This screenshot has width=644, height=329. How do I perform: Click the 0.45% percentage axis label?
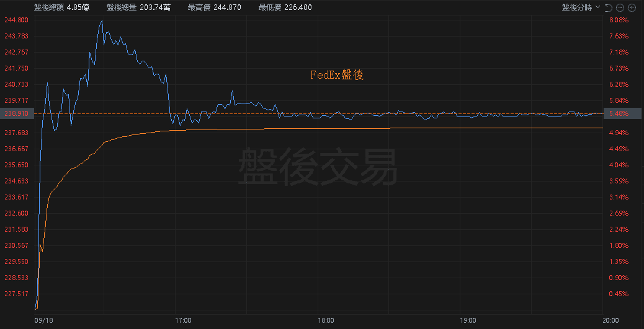[x=619, y=294]
